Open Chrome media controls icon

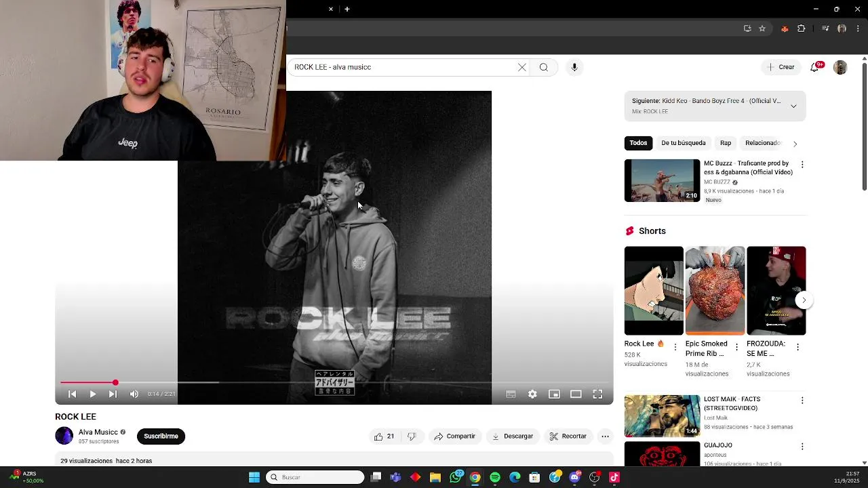[825, 28]
